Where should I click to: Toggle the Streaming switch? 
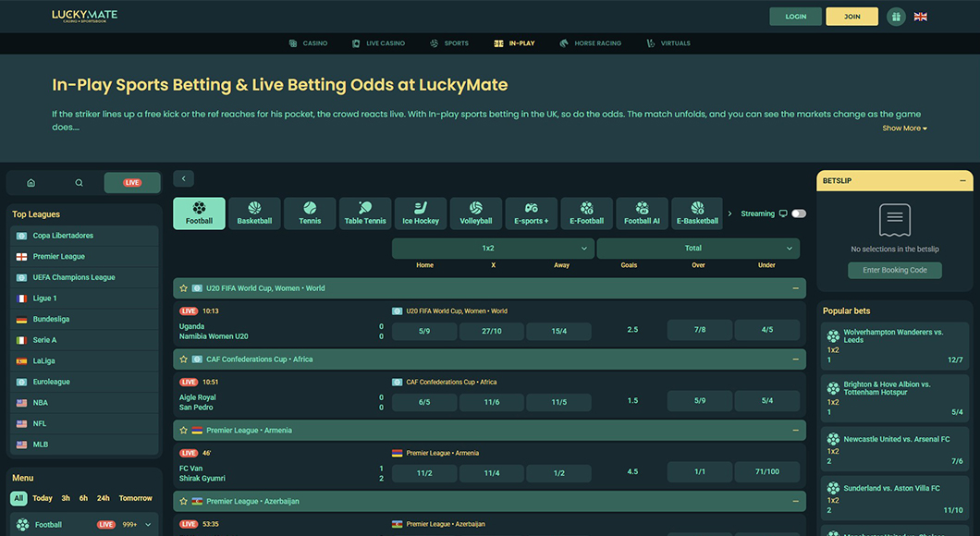[x=797, y=213]
